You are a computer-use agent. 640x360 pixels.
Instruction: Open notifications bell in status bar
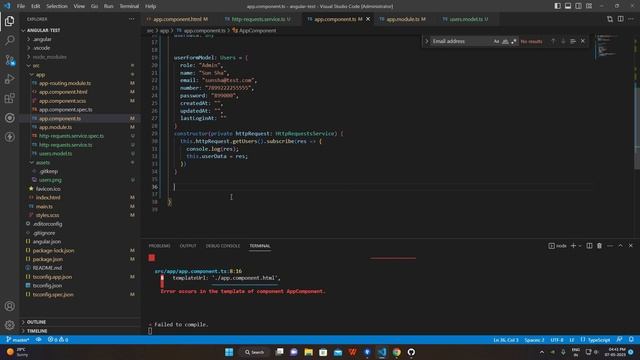point(631,340)
